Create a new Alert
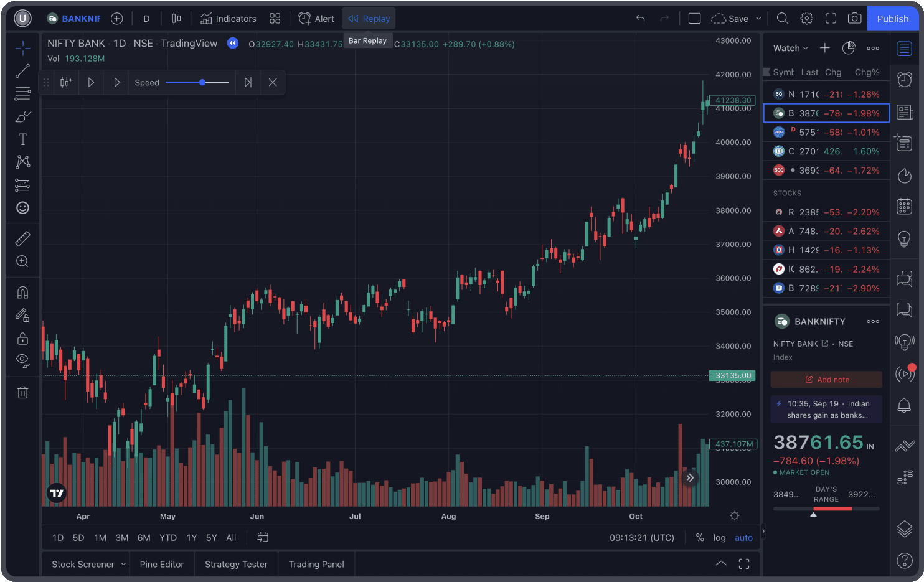This screenshot has height=582, width=924. 316,19
